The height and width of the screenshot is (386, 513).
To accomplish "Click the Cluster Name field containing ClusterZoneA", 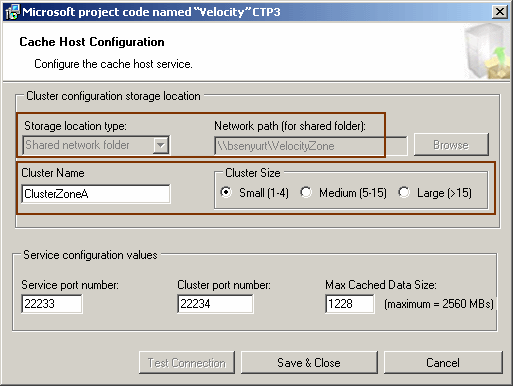I will [x=96, y=194].
